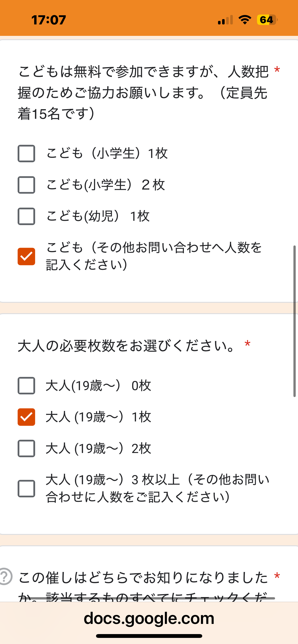Screen dimensions: 298x644
Task: Check the 大人 (19歳〜) 2枚 option
Action: coord(26,448)
